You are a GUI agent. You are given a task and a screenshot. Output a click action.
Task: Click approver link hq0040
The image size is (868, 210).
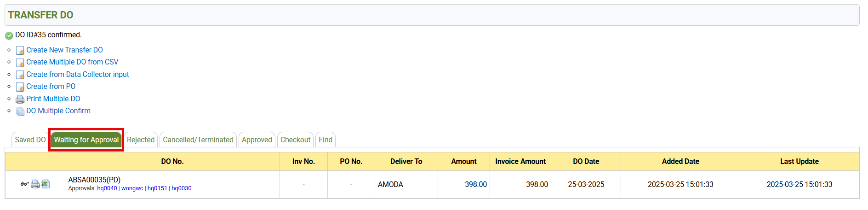coord(107,188)
